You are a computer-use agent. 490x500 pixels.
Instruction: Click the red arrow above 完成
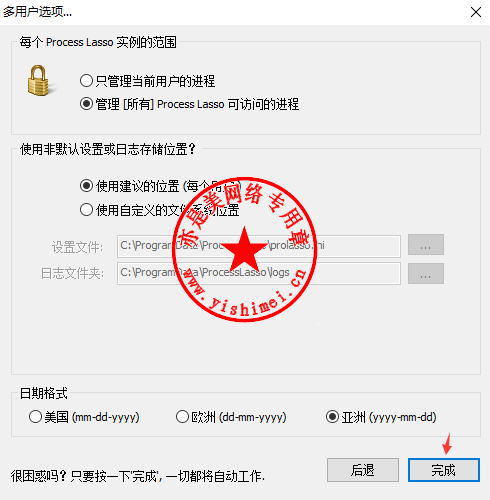(447, 443)
